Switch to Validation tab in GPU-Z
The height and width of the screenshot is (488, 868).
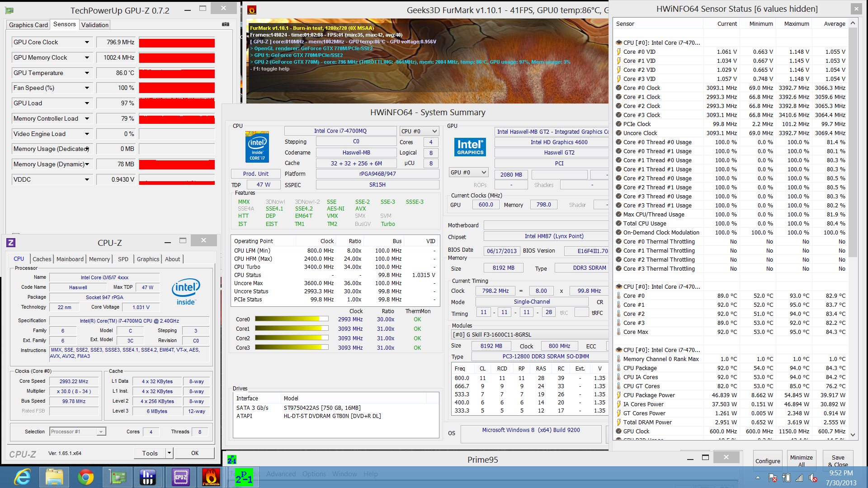tap(95, 25)
